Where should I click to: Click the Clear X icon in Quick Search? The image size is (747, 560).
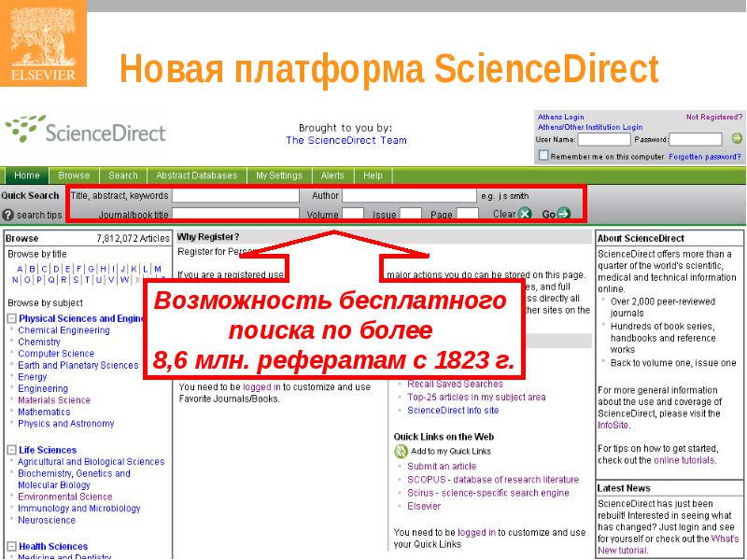click(525, 214)
